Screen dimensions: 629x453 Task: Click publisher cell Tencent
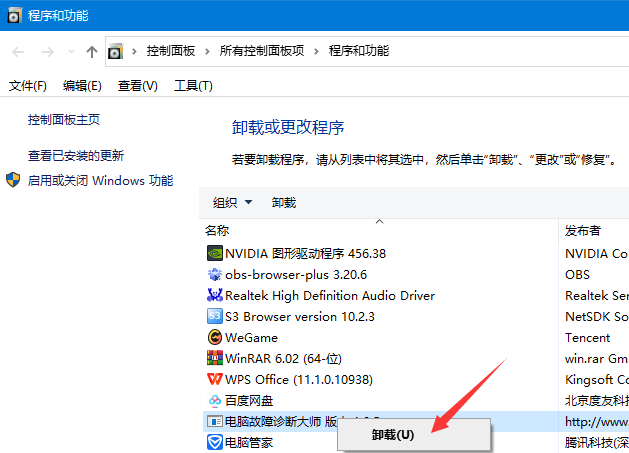pos(588,337)
